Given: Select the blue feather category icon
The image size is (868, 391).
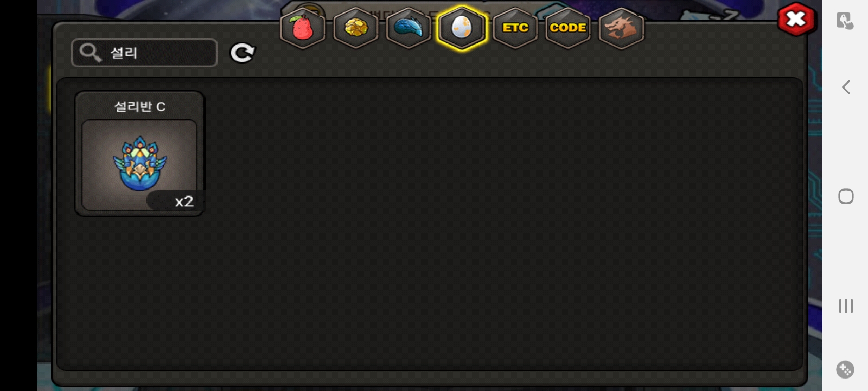Looking at the screenshot, I should tap(409, 28).
